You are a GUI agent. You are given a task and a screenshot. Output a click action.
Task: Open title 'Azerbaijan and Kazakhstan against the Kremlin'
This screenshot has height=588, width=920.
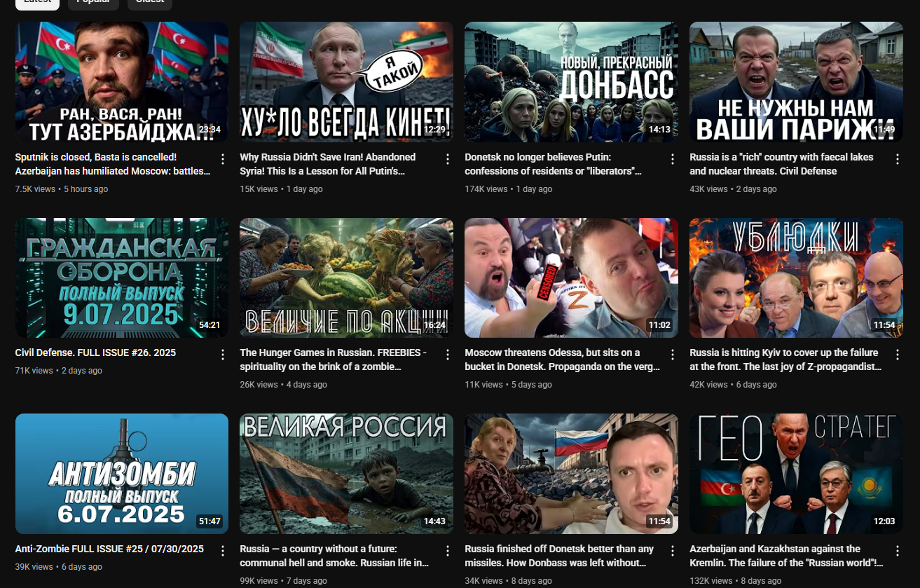pyautogui.click(x=786, y=556)
